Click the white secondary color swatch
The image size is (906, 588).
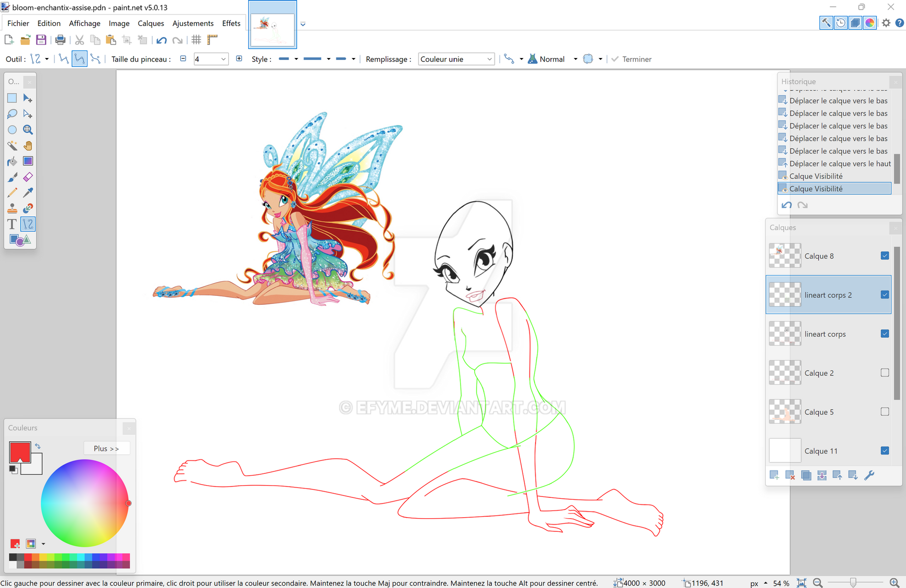point(35,466)
